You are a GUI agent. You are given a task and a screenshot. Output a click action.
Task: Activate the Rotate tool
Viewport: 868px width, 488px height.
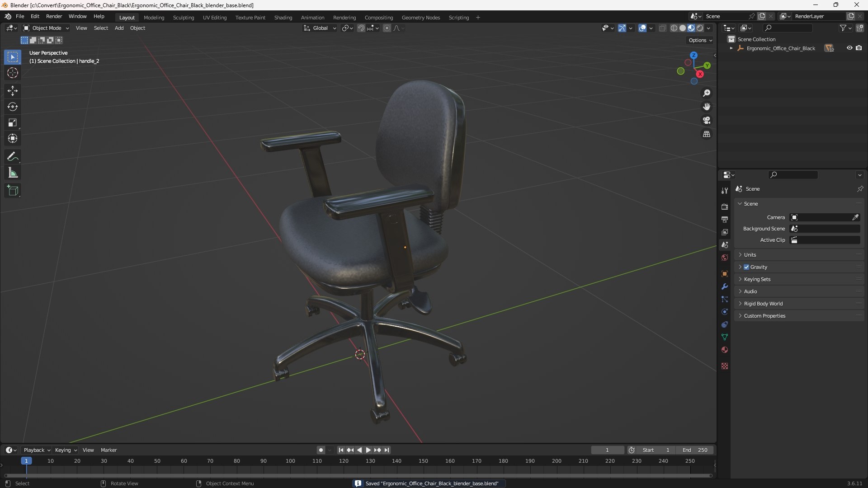[13, 107]
